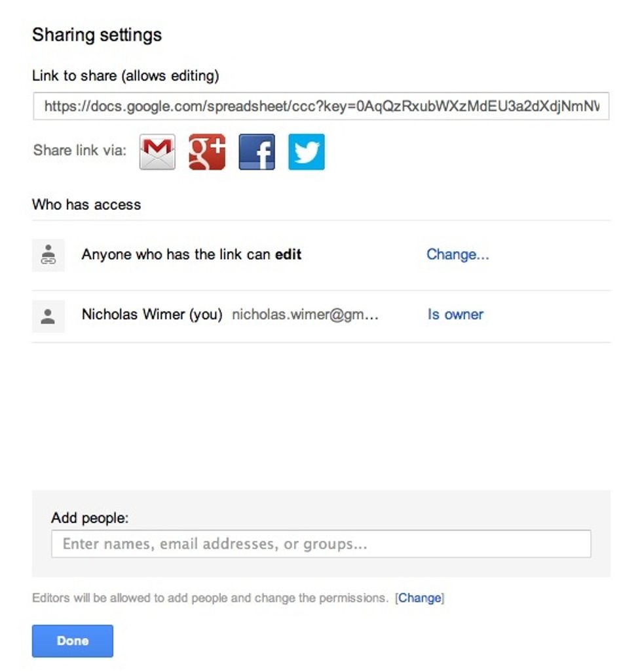Click the Nicholas Wimer (you) name
The width and height of the screenshot is (642, 672).
pyautogui.click(x=152, y=315)
